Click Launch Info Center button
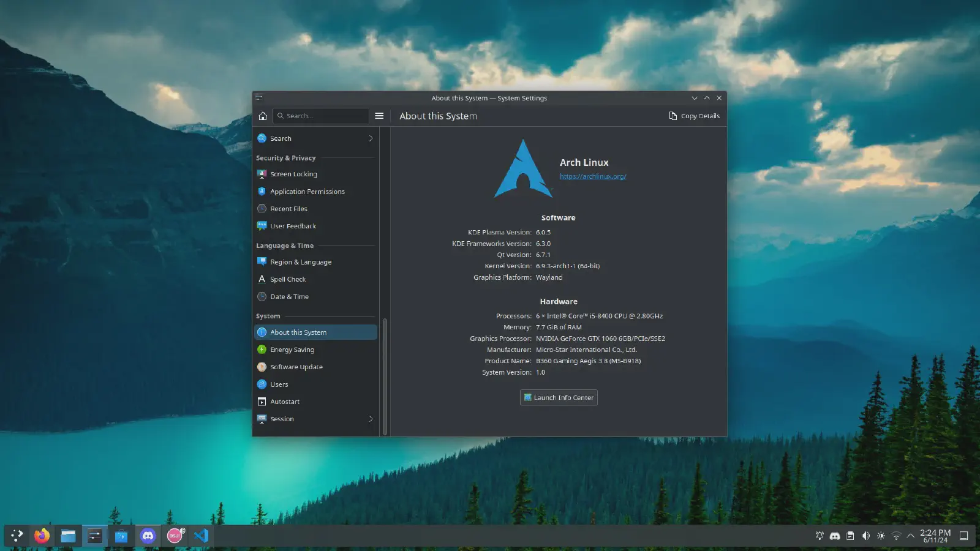This screenshot has width=980, height=551. pyautogui.click(x=559, y=397)
